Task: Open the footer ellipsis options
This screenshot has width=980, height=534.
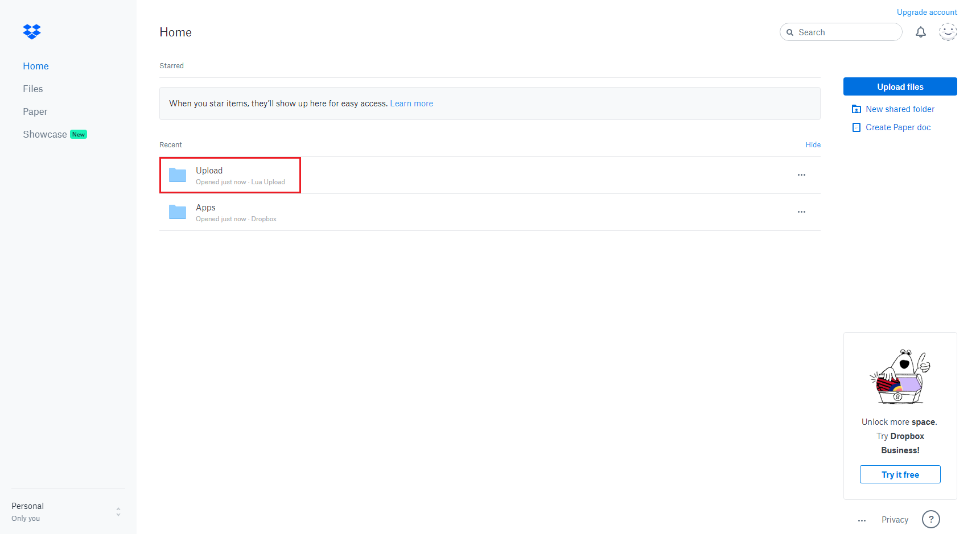Action: pos(862,520)
